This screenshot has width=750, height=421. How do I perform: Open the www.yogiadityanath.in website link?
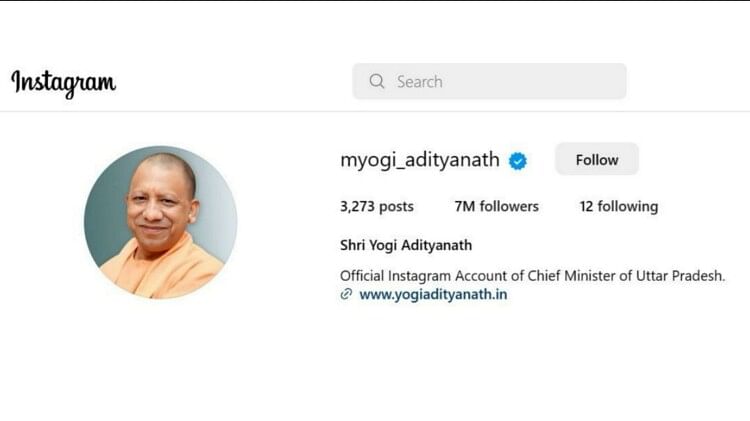pyautogui.click(x=433, y=294)
